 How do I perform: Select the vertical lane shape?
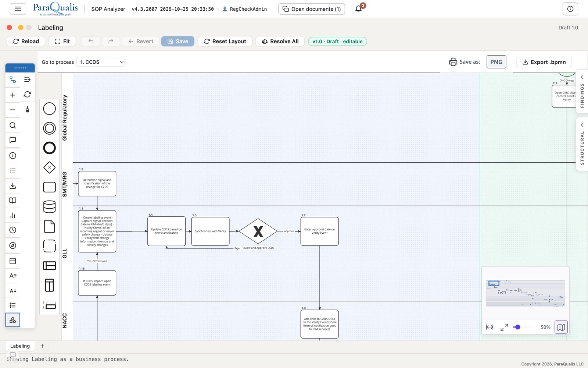coord(49,285)
